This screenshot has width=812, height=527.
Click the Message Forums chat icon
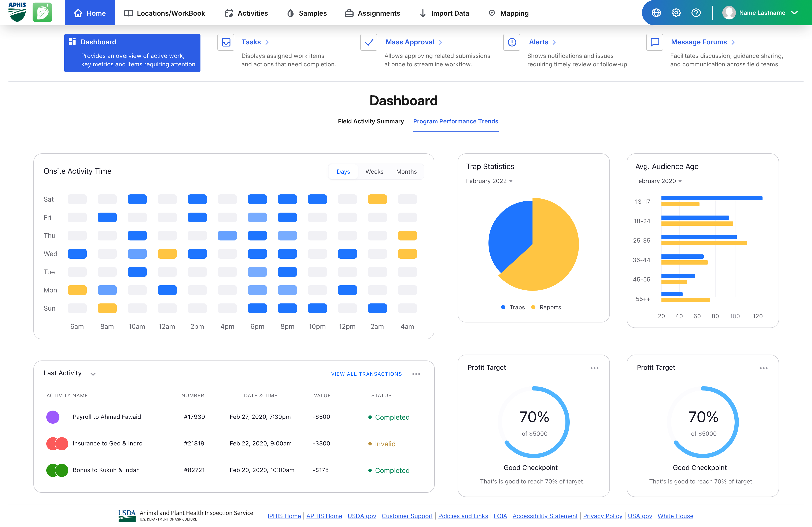(654, 42)
